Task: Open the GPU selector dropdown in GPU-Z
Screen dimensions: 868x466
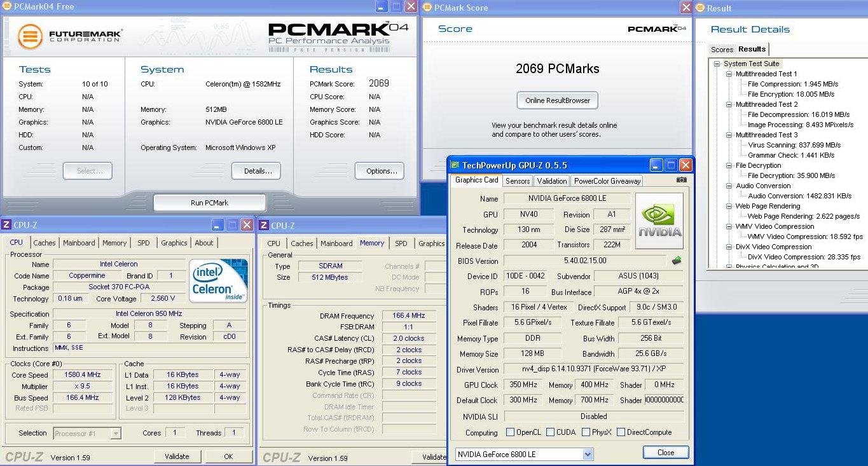Action: [588, 455]
